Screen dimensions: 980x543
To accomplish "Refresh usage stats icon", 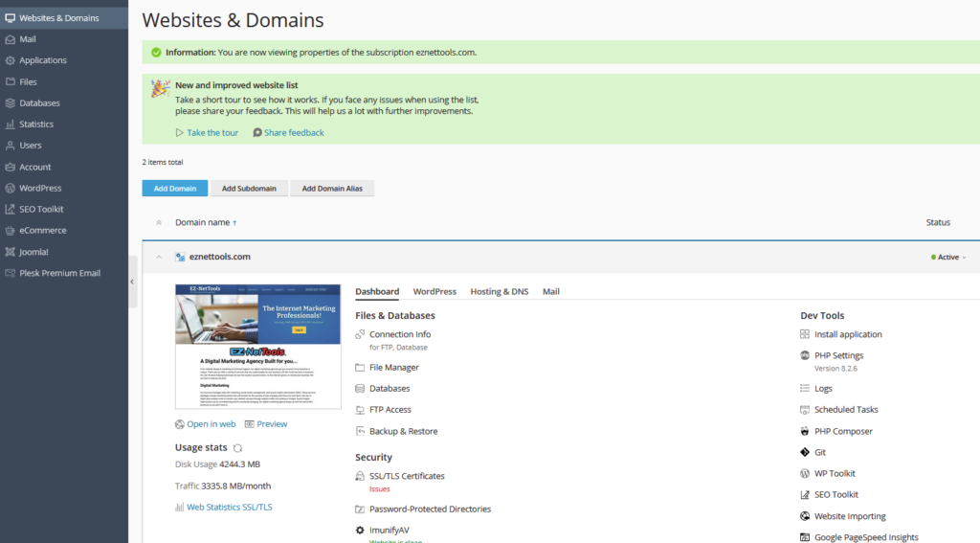I will pyautogui.click(x=237, y=448).
